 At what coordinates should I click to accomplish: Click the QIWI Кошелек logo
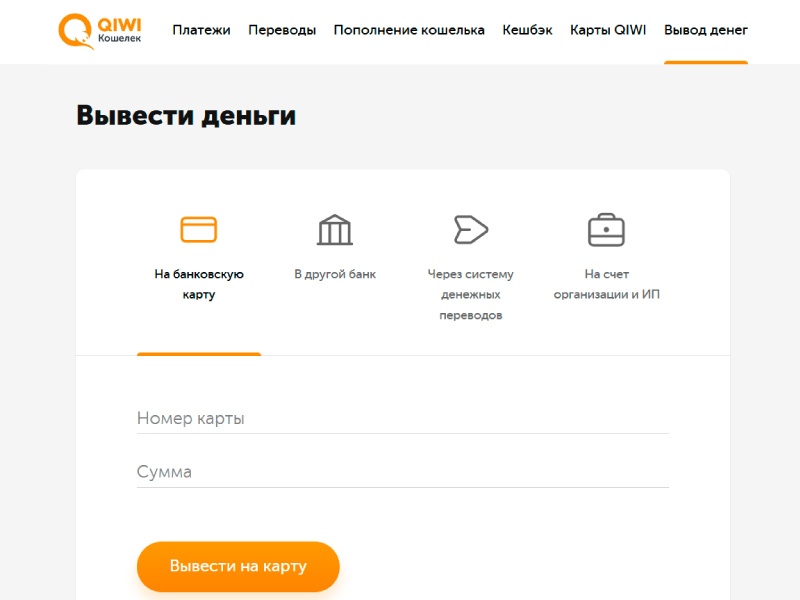(x=100, y=30)
